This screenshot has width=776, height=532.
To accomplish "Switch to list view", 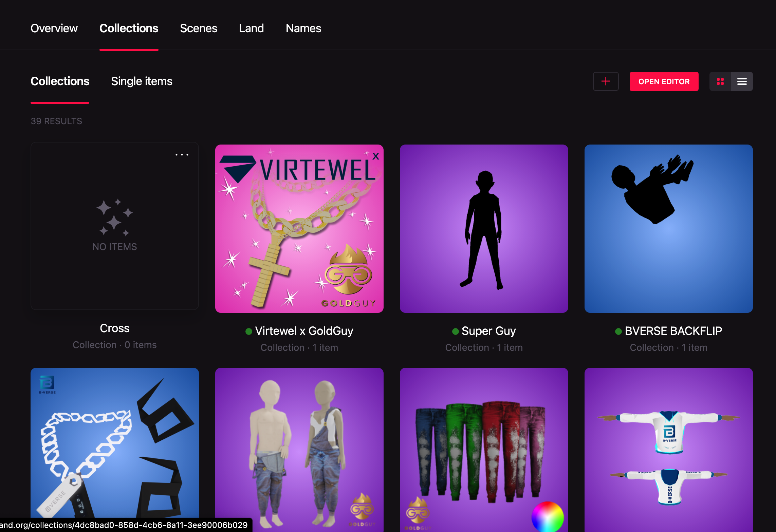I will (x=742, y=81).
